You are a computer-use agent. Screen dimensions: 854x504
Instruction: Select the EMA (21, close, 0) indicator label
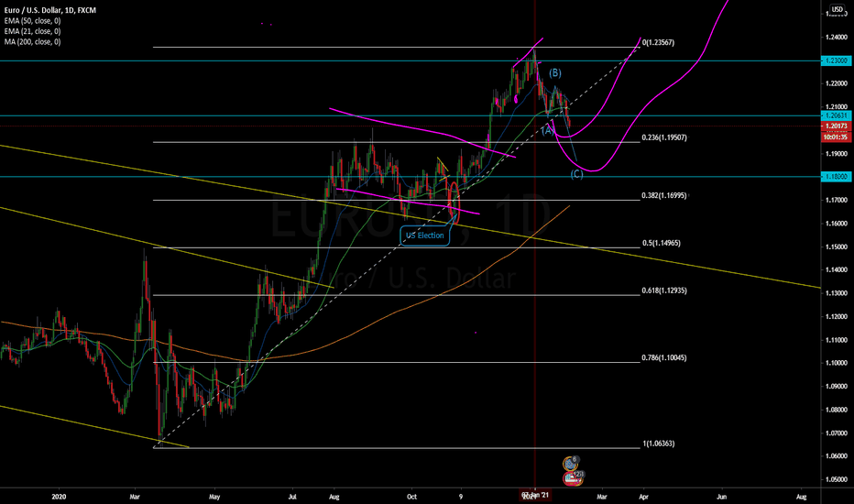32,31
